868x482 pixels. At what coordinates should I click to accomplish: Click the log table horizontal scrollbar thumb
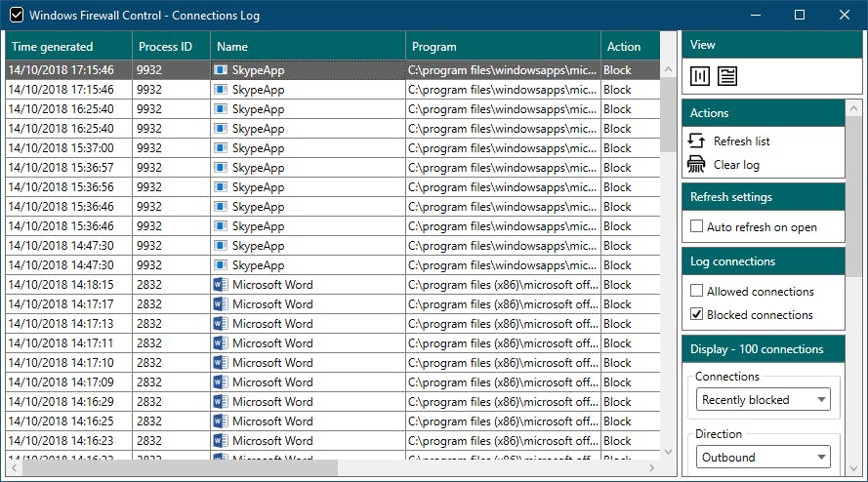tap(180, 468)
